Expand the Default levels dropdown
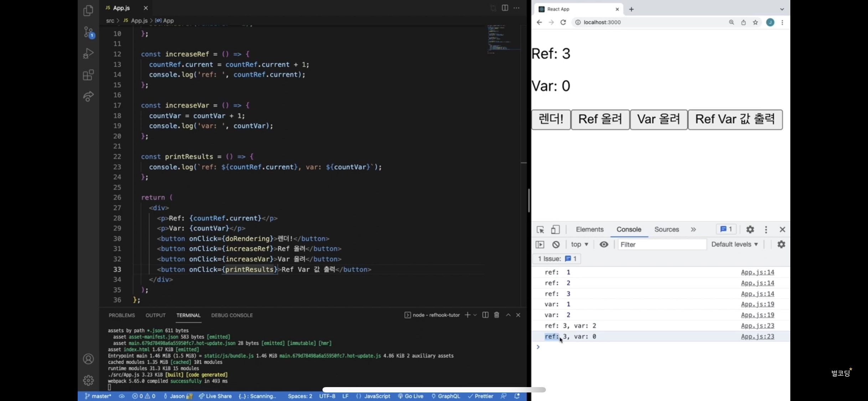The height and width of the screenshot is (401, 868). tap(734, 245)
